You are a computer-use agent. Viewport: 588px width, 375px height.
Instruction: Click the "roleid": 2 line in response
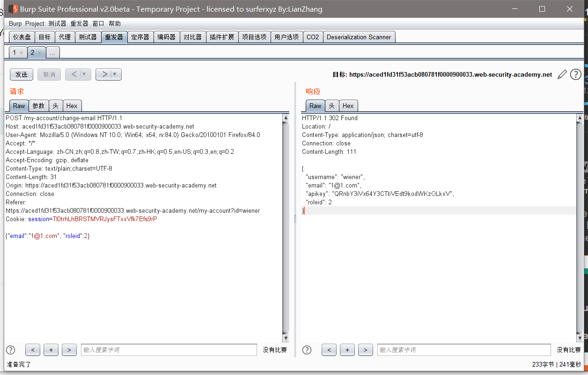pyautogui.click(x=319, y=202)
